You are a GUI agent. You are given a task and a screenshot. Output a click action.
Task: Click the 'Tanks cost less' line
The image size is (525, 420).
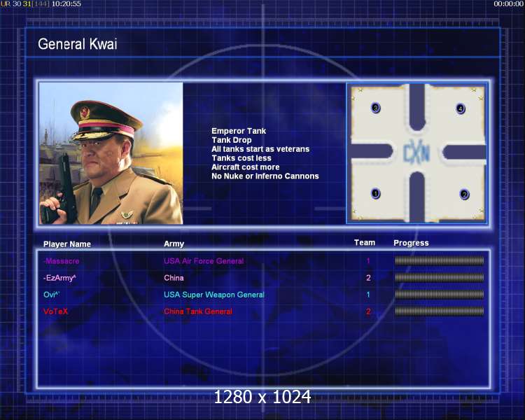click(x=241, y=158)
